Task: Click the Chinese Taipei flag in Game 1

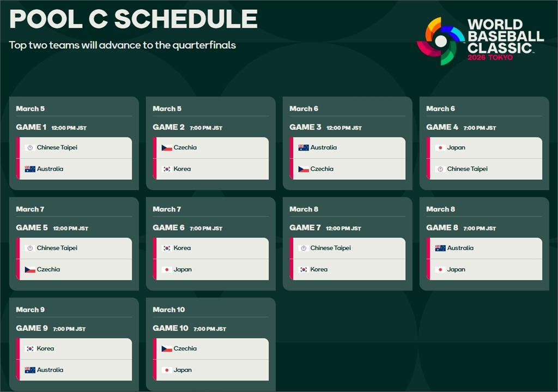Action: (x=30, y=147)
